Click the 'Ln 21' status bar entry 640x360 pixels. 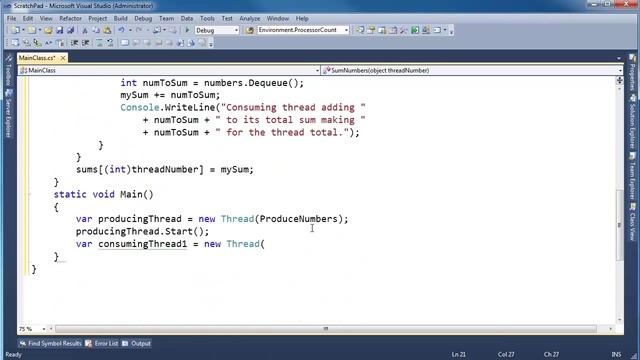click(x=459, y=355)
